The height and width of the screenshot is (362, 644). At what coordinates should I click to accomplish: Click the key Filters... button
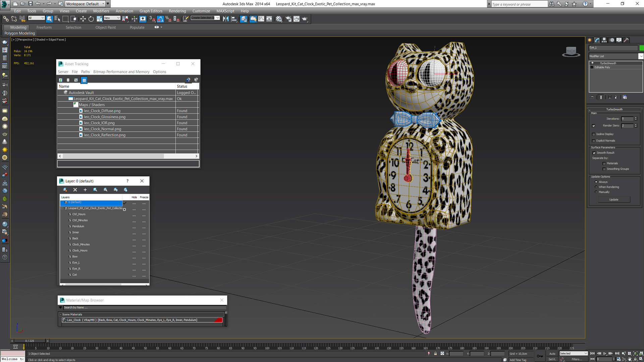tap(577, 359)
